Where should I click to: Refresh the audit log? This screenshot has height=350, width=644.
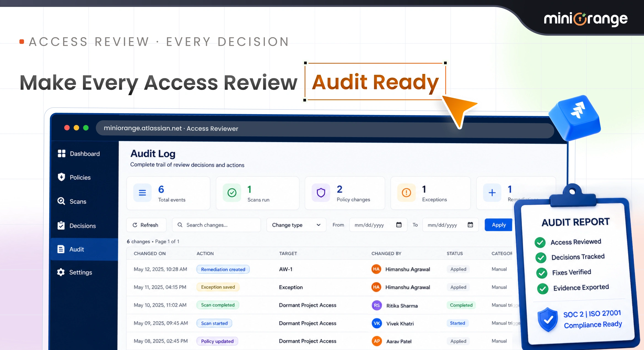[146, 225]
